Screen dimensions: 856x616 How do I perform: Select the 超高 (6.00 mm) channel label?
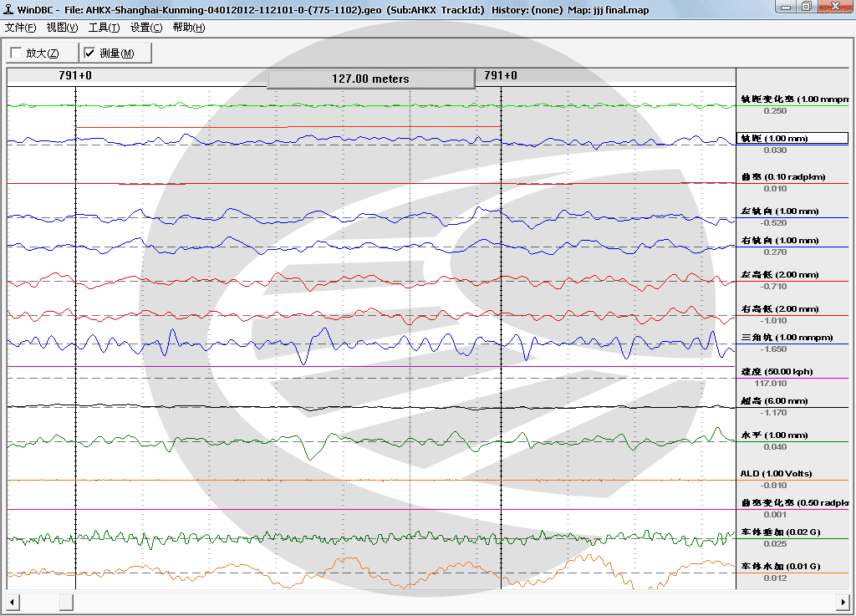[x=774, y=401]
